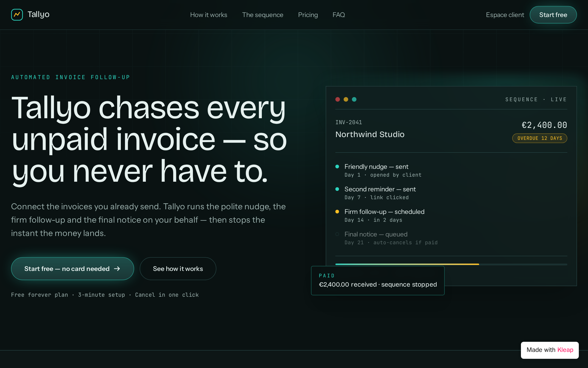Click the red window dot
The image size is (588, 368).
(337, 99)
